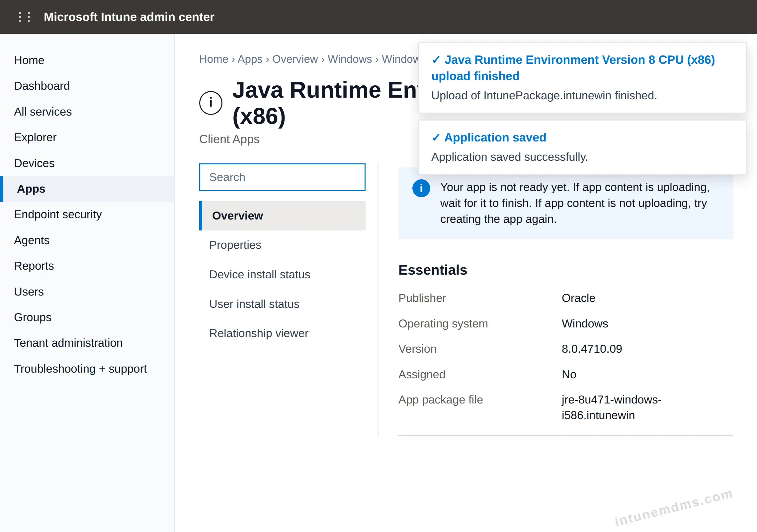This screenshot has height=532, width=757.
Task: Click the Apps breadcrumb link
Action: 250,59
